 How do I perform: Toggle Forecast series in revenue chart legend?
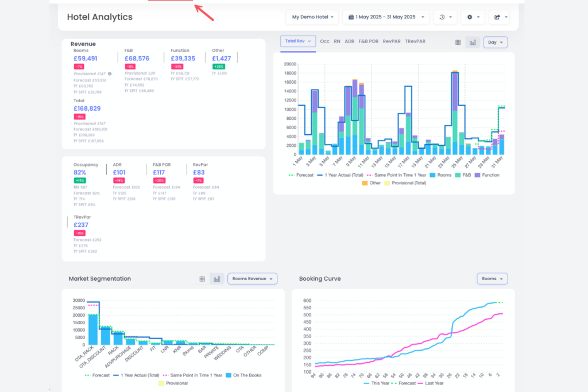(301, 175)
